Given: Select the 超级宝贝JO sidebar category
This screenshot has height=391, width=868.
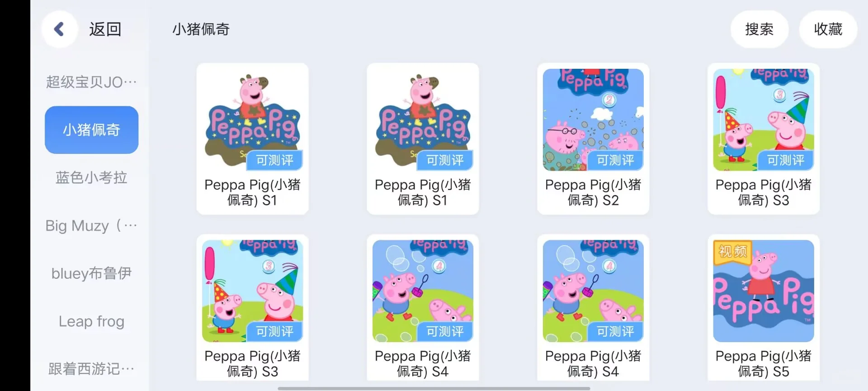Looking at the screenshot, I should [x=91, y=82].
